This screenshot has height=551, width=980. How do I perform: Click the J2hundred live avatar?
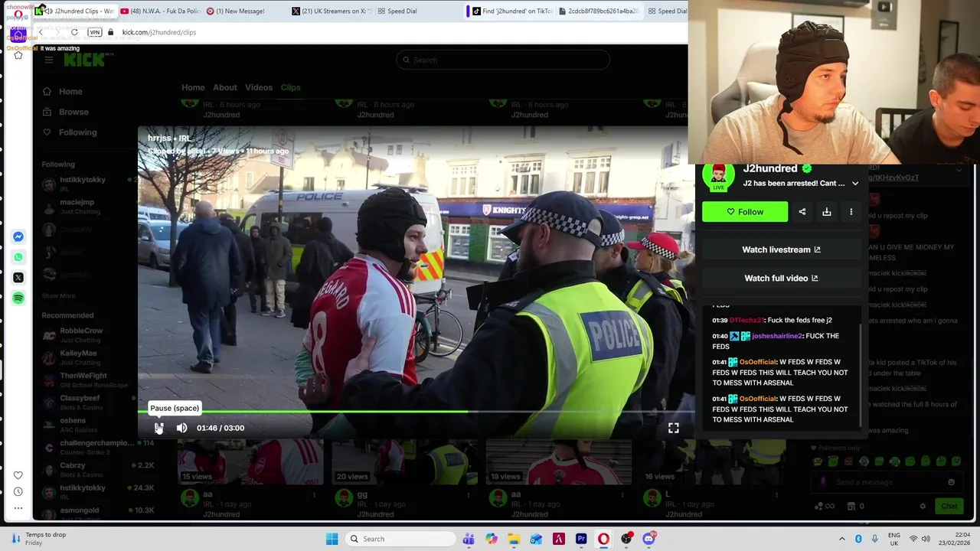pos(718,176)
